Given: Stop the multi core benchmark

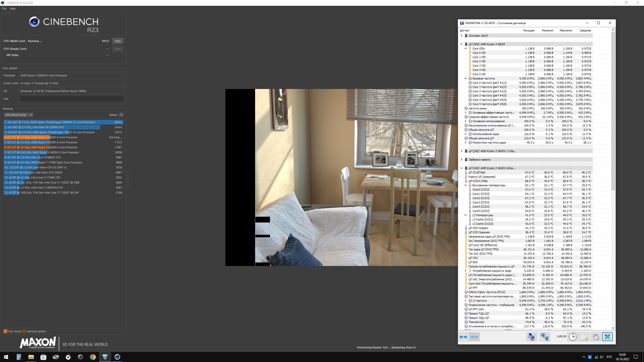Looking at the screenshot, I should (117, 41).
